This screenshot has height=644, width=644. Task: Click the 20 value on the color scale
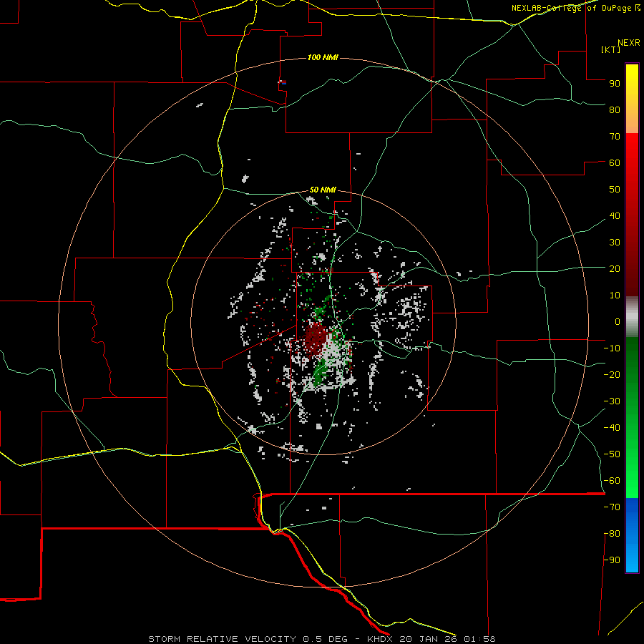tap(615, 268)
